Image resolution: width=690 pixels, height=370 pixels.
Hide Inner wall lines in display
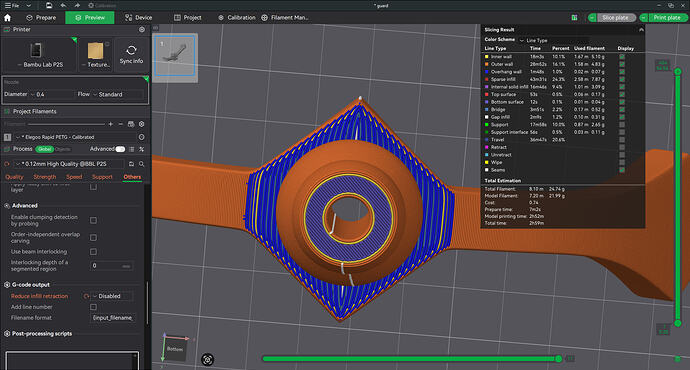pyautogui.click(x=622, y=57)
